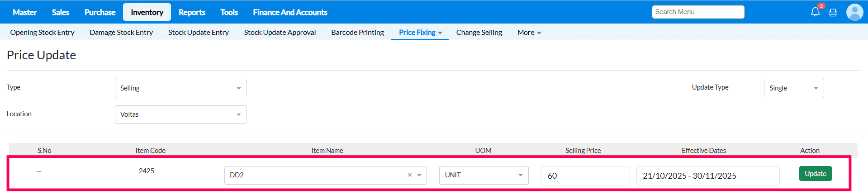Go to Barcode Printing
This screenshot has height=195, width=868.
(x=357, y=33)
